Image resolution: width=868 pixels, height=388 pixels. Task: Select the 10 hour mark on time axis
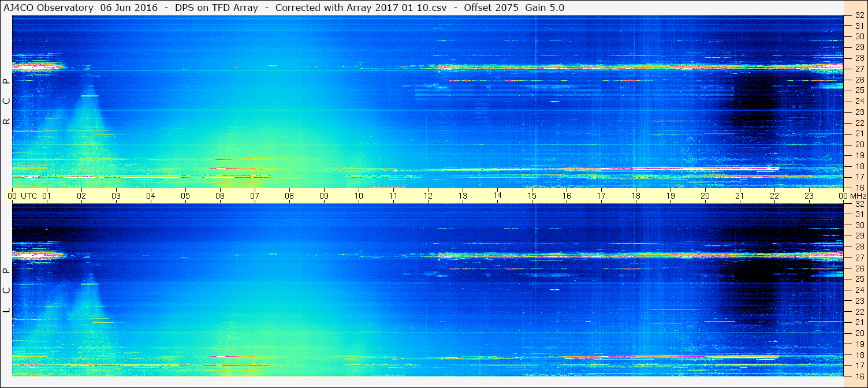(359, 196)
